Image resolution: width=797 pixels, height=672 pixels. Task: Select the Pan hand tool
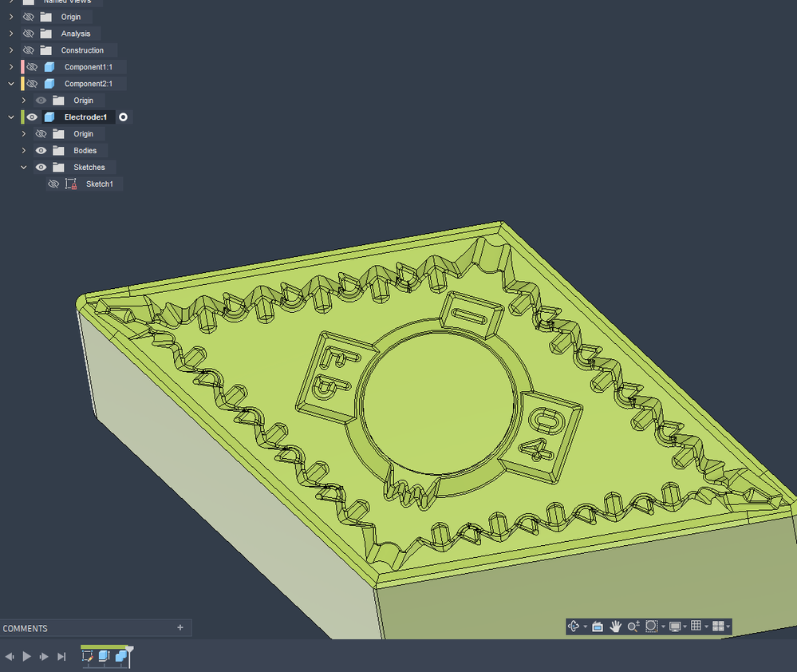point(616,627)
